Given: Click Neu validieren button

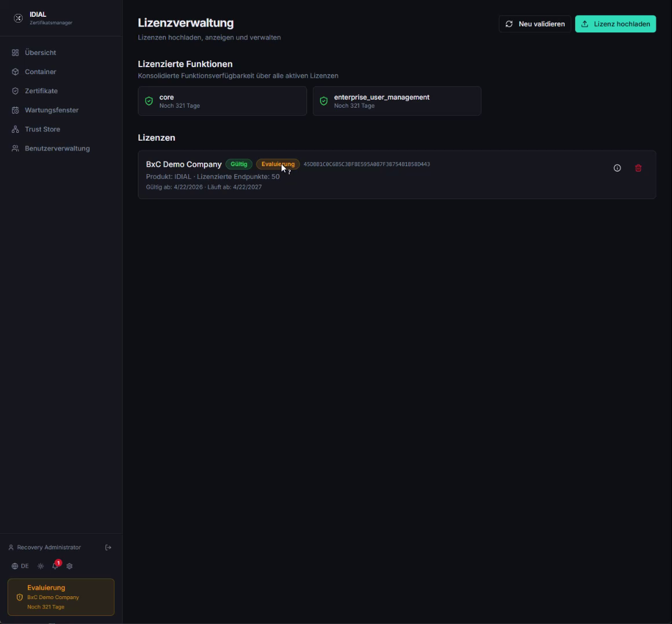Looking at the screenshot, I should click(x=535, y=24).
